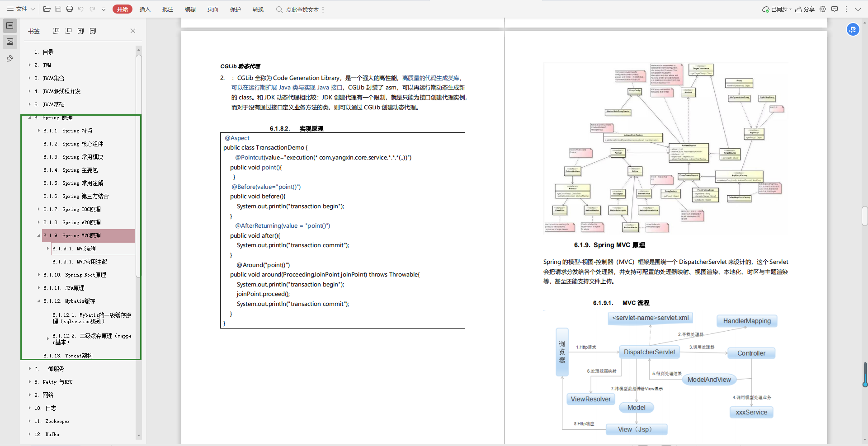
Task: Select bookmark 9. 网络
Action: pos(44,395)
